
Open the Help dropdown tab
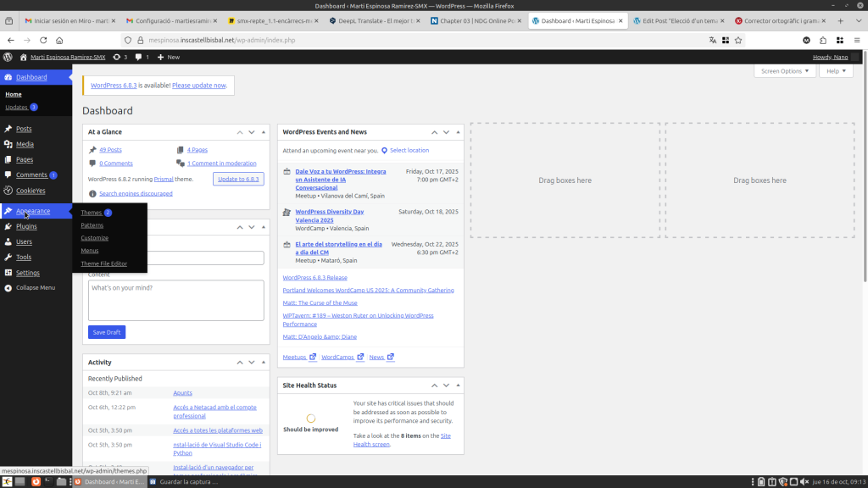835,71
